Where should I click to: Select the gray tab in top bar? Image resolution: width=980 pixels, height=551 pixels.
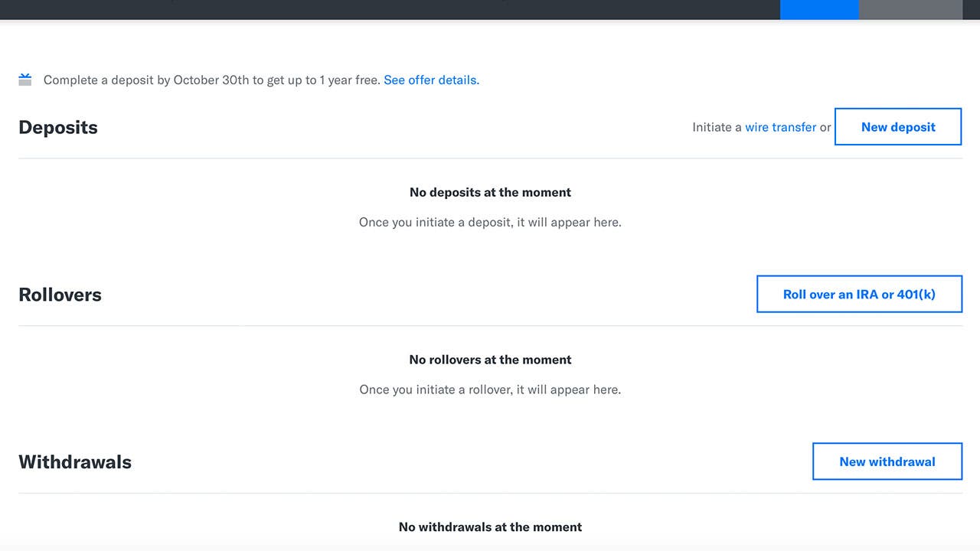[x=910, y=9]
